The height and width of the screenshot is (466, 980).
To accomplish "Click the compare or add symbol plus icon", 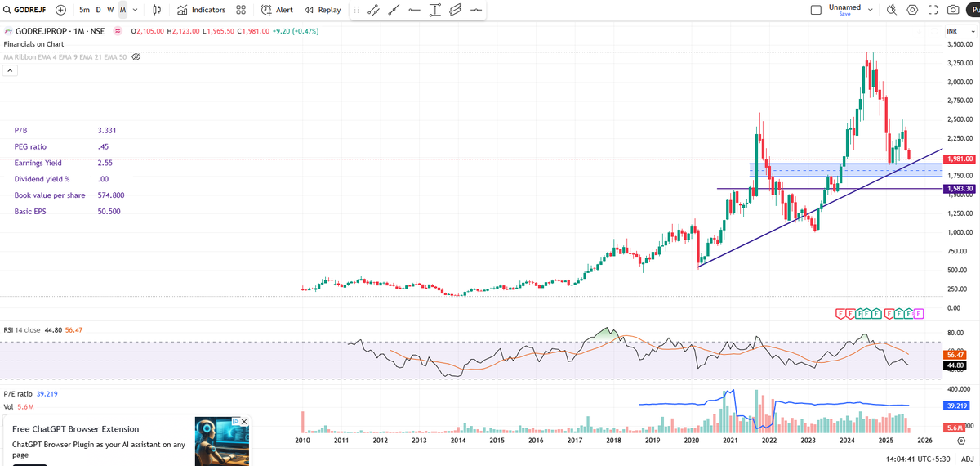I will 60,10.
